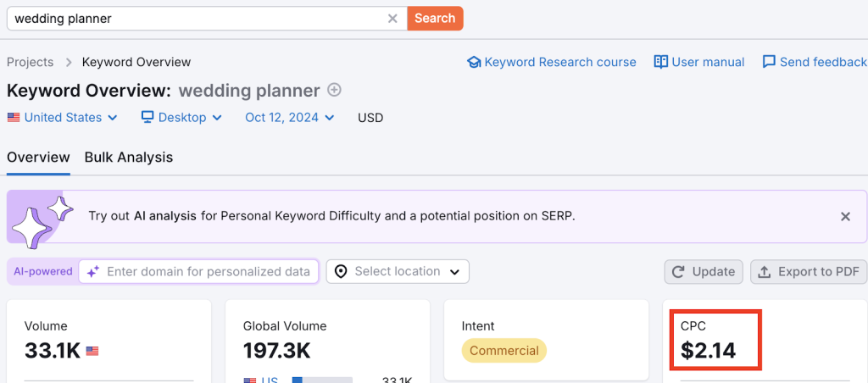Clear the wedding planner search text
The width and height of the screenshot is (868, 383).
[392, 19]
